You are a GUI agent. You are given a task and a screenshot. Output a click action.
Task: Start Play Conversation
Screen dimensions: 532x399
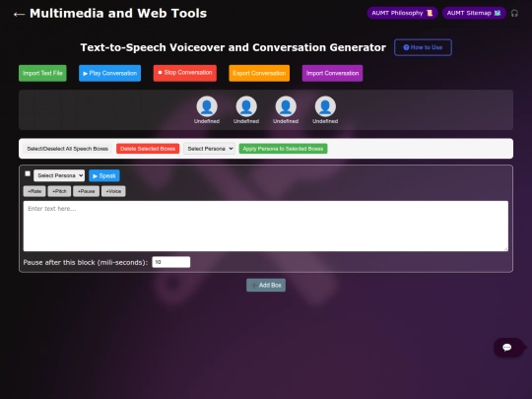tap(109, 73)
